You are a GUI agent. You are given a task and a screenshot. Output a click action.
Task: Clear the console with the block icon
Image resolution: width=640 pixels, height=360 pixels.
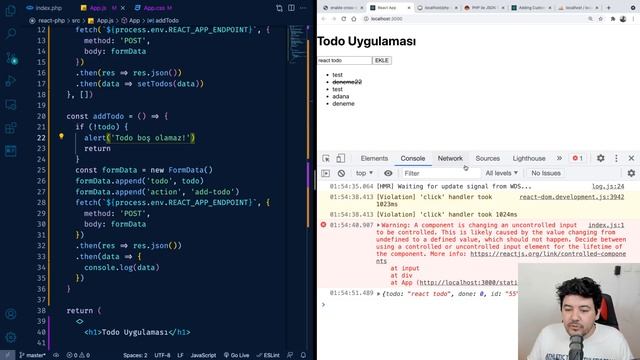[341, 173]
